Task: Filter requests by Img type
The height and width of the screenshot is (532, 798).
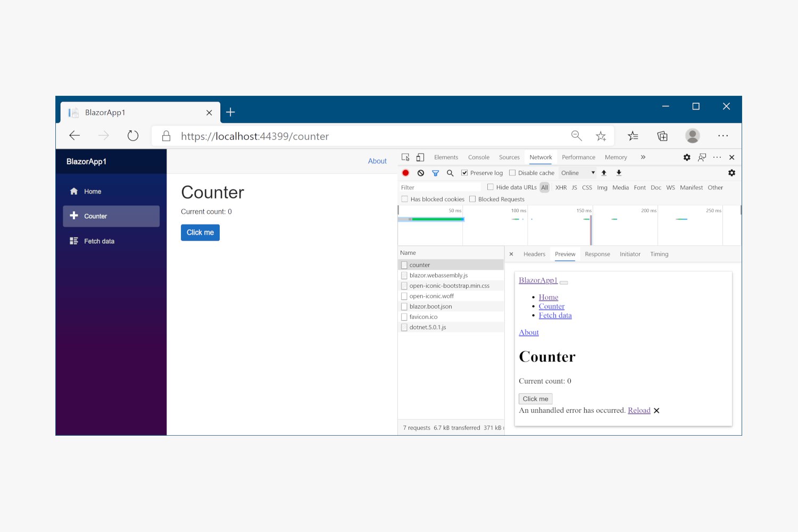Action: (602, 188)
